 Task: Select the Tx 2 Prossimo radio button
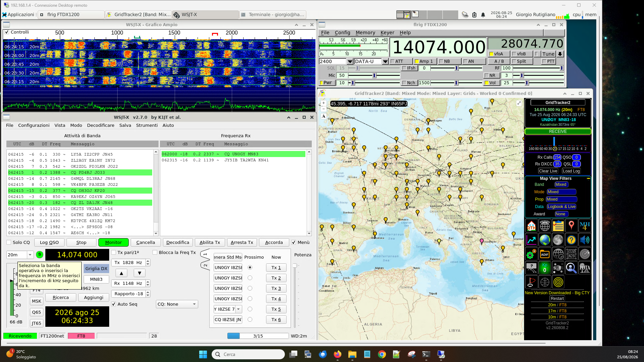250,278
